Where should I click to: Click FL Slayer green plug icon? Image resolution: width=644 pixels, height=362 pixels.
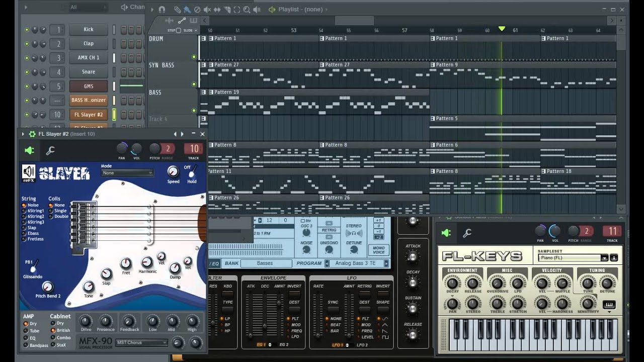[29, 150]
